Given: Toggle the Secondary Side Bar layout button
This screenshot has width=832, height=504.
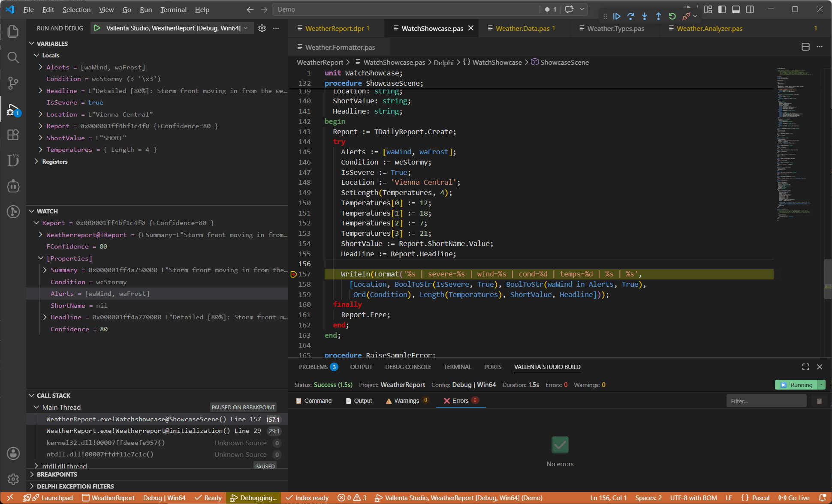Looking at the screenshot, I should 750,9.
